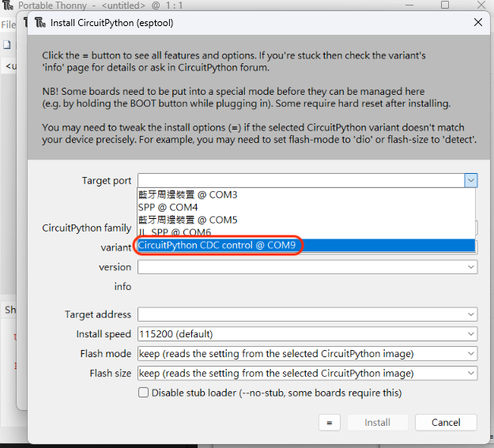The width and height of the screenshot is (494, 448).
Task: Click the Thonny main window app icon
Action: [8, 5]
